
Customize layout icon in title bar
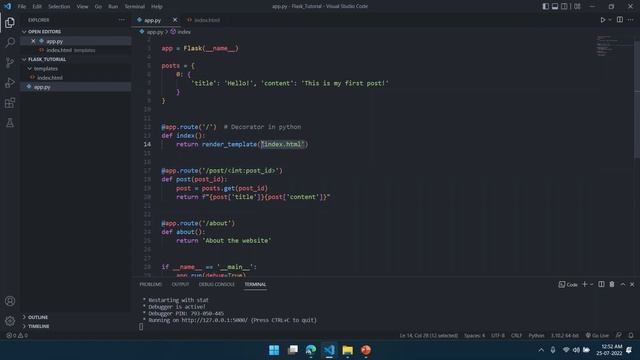(577, 6)
